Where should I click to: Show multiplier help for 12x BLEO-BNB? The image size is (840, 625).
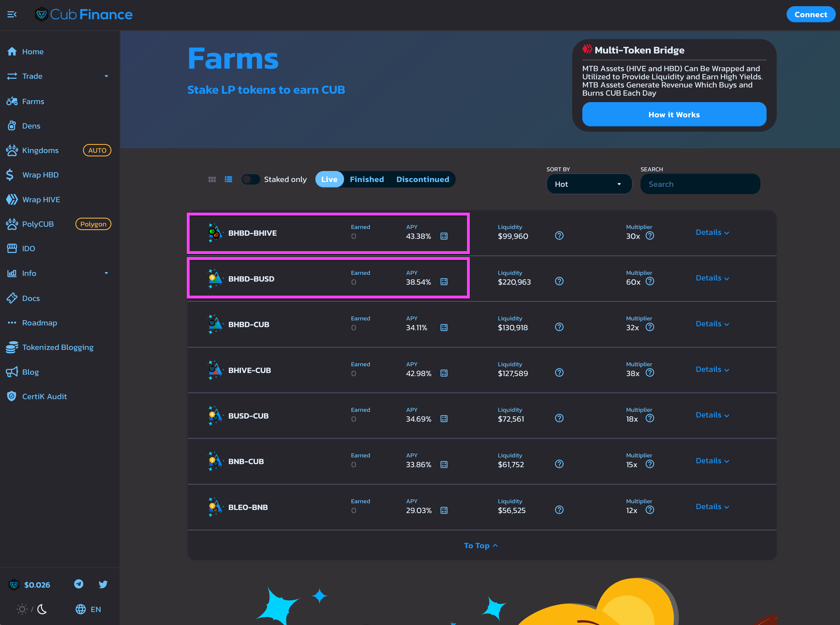pyautogui.click(x=650, y=510)
